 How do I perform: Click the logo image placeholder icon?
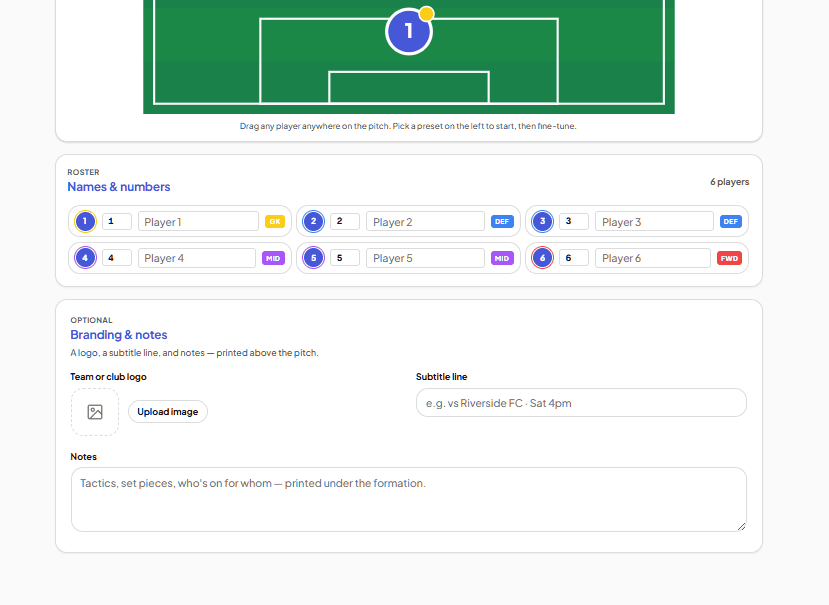coord(95,412)
